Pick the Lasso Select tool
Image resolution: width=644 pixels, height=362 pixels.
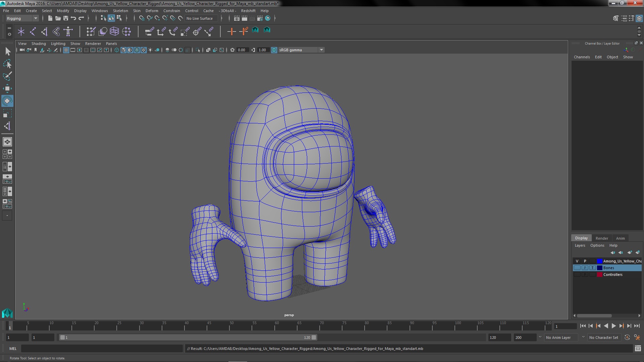pyautogui.click(x=7, y=64)
